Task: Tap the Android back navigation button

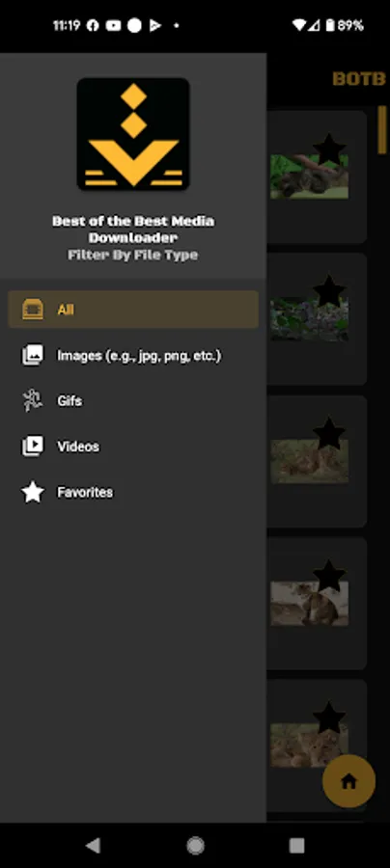Action: [x=93, y=845]
